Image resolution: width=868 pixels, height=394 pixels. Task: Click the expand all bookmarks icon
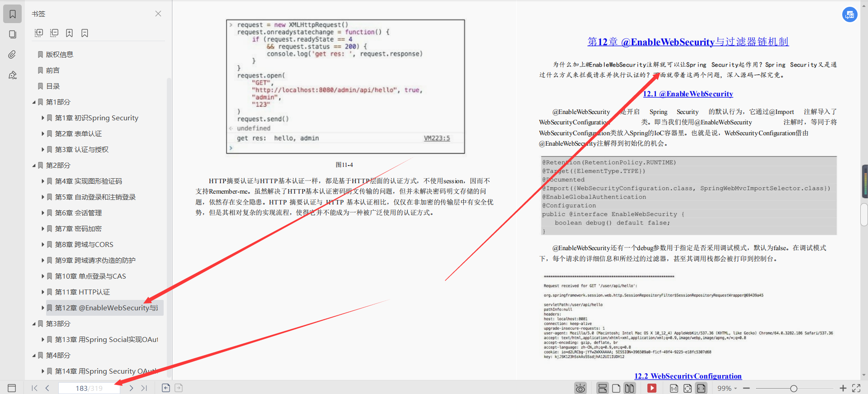pos(39,33)
